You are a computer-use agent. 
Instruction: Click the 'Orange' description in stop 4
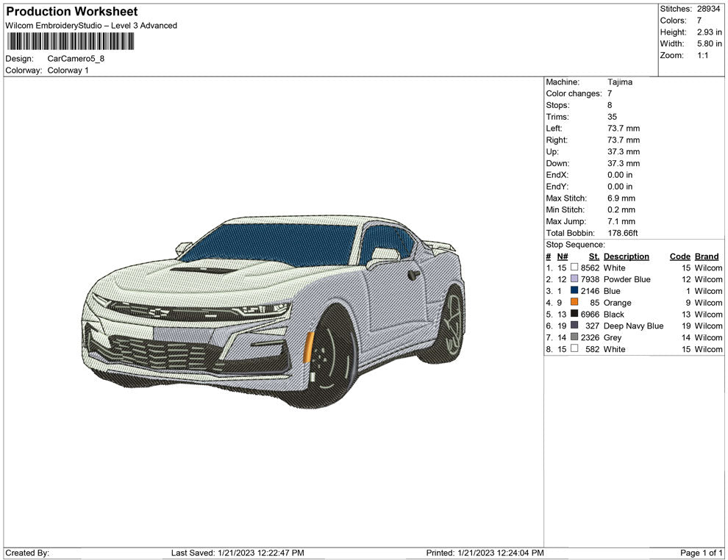point(618,303)
